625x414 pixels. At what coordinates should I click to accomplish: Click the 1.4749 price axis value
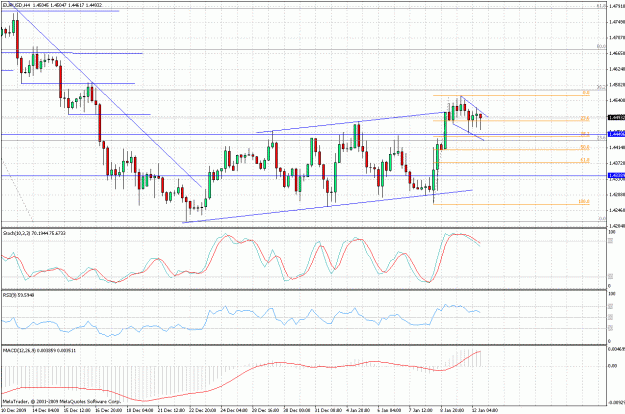click(617, 22)
